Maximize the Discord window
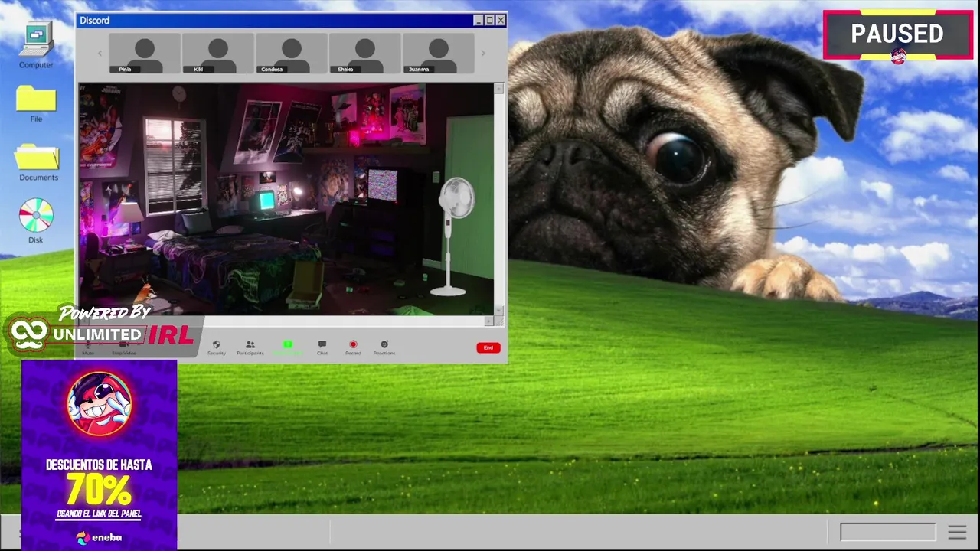 click(x=489, y=21)
